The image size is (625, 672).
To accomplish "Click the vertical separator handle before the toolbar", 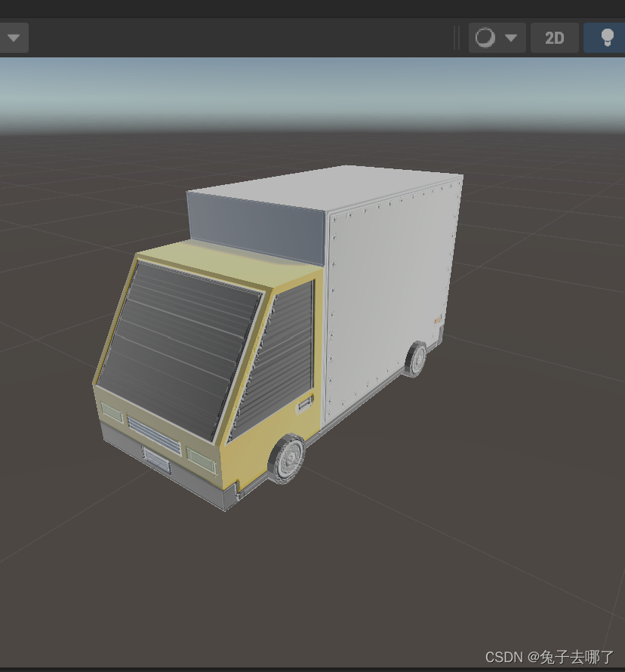I will [457, 37].
